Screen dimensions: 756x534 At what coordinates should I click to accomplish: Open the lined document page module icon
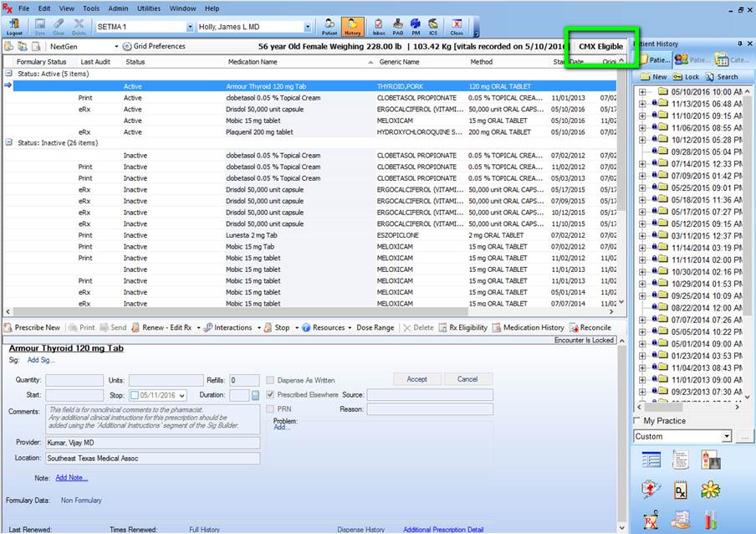[x=680, y=460]
